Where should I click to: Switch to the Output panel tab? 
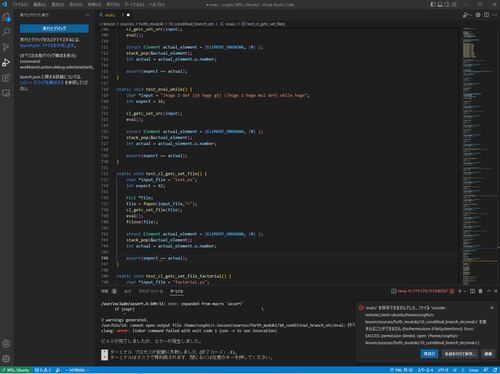127,291
